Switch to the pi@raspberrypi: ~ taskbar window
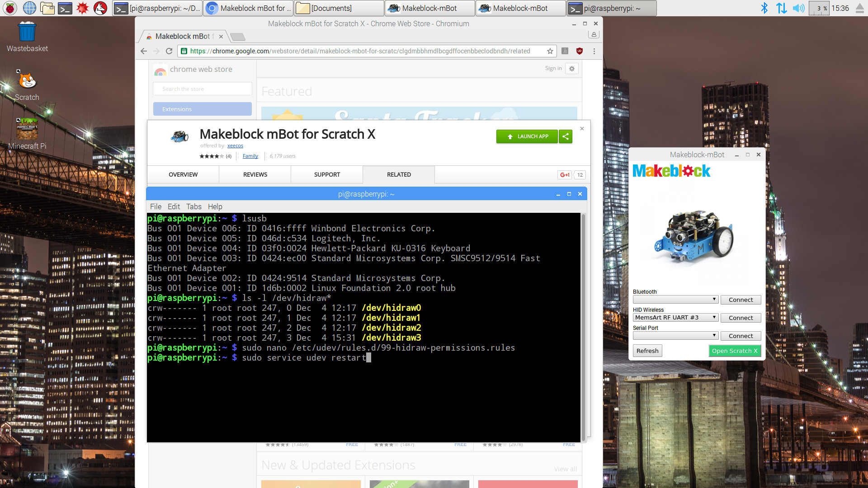The width and height of the screenshot is (868, 488). point(612,8)
